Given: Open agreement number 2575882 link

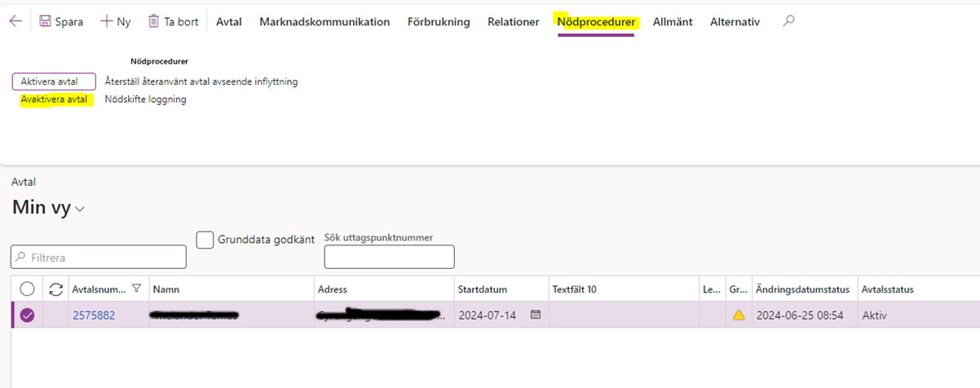Looking at the screenshot, I should [94, 315].
